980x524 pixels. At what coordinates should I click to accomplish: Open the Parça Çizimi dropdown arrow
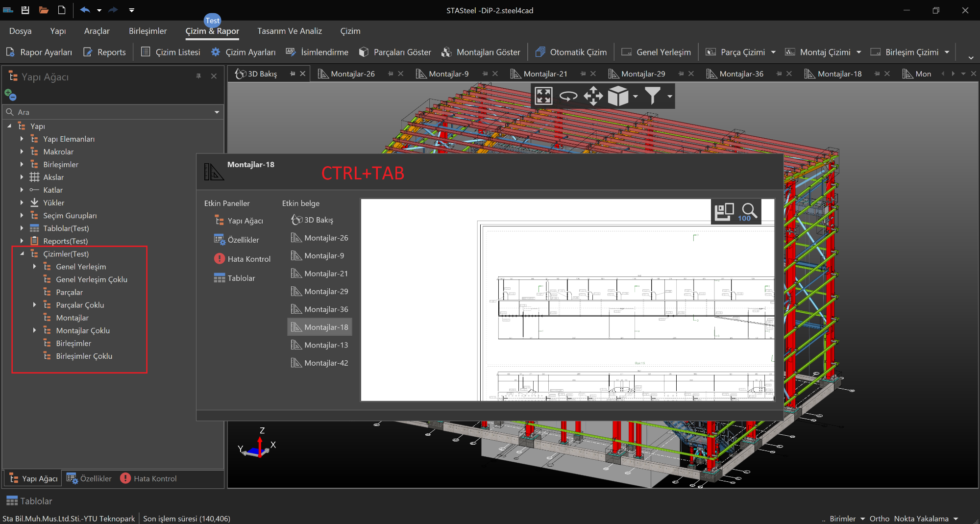(773, 52)
